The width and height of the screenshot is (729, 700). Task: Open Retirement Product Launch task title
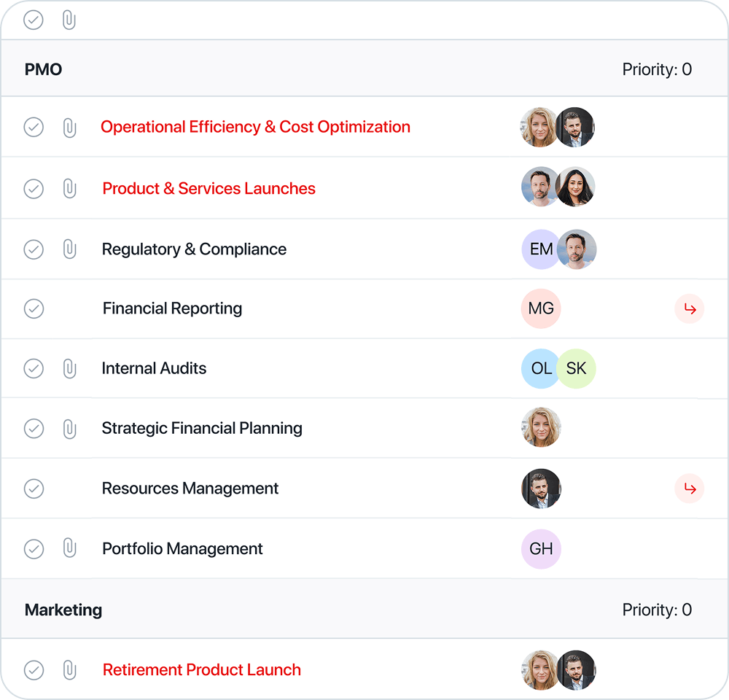[202, 670]
